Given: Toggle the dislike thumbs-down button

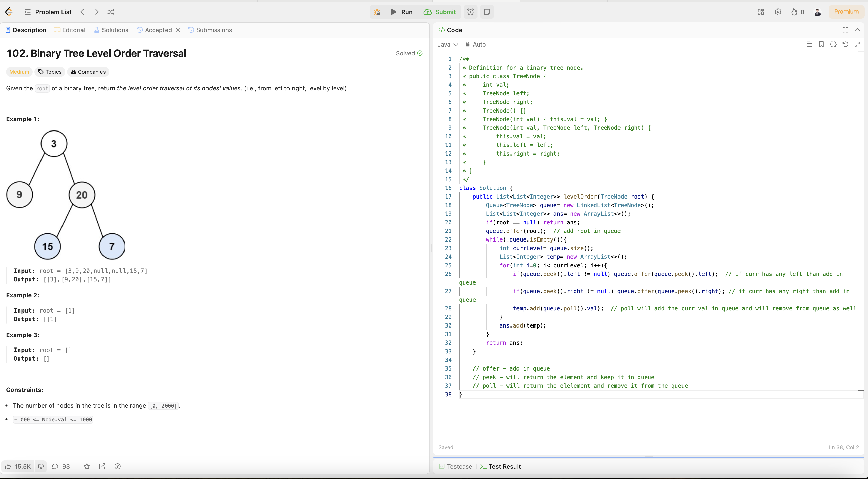Looking at the screenshot, I should [40, 466].
